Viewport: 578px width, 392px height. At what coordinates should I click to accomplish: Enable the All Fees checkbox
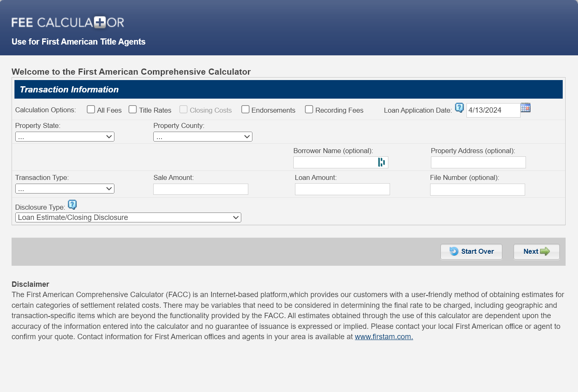[90, 109]
